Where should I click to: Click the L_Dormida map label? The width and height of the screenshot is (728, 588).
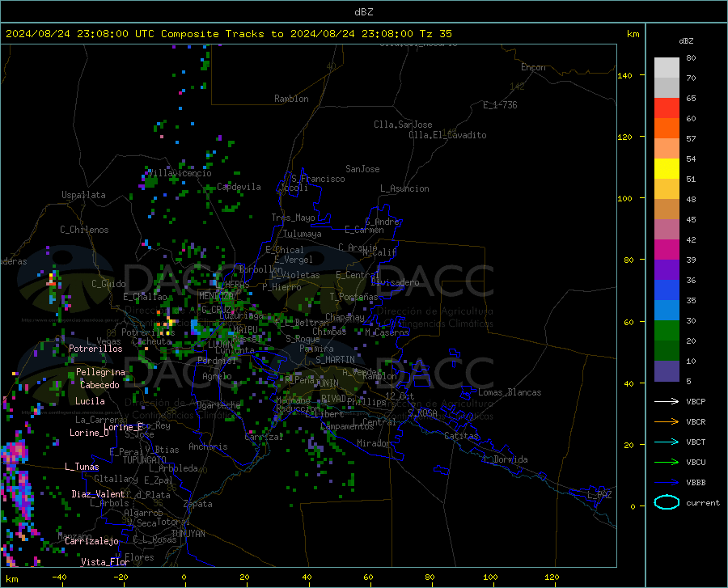tap(505, 459)
